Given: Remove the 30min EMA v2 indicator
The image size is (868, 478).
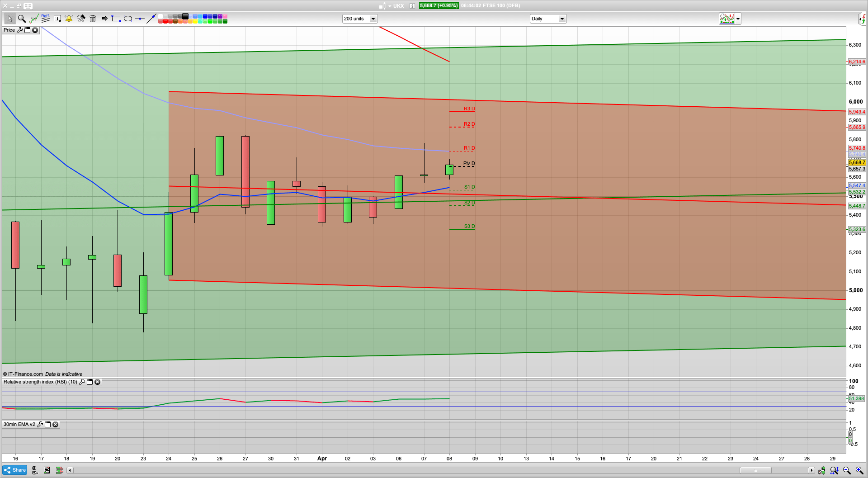Looking at the screenshot, I should (x=55, y=425).
